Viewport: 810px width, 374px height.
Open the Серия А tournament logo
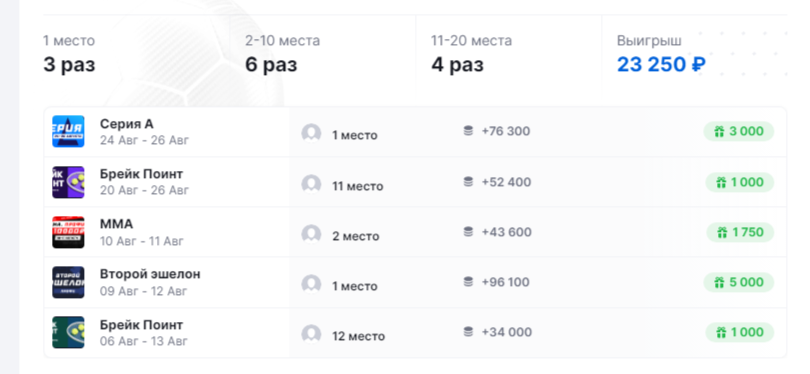[x=68, y=131]
